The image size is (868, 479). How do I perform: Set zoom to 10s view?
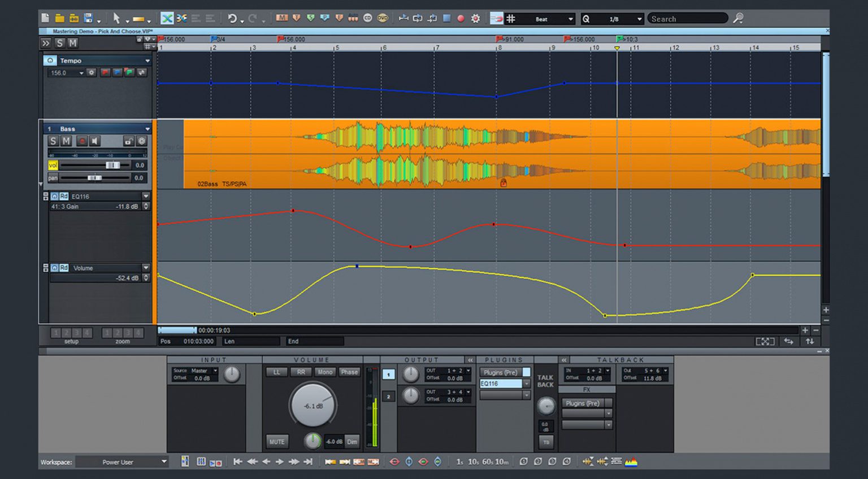[472, 461]
